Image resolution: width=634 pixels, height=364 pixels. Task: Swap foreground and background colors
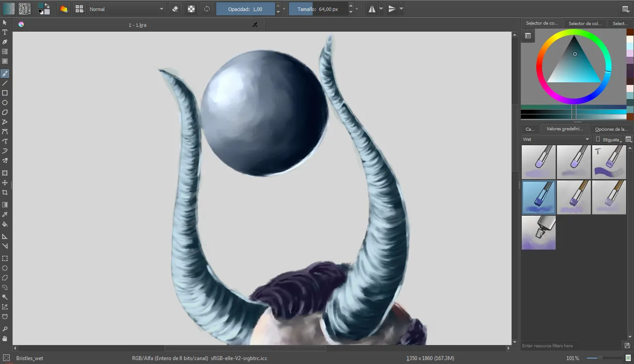point(47,5)
